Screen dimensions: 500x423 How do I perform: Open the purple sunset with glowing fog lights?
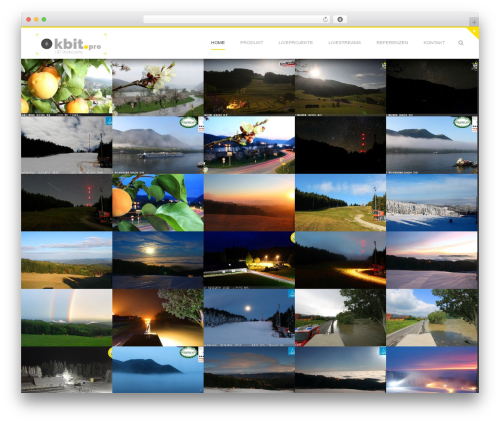point(432,370)
